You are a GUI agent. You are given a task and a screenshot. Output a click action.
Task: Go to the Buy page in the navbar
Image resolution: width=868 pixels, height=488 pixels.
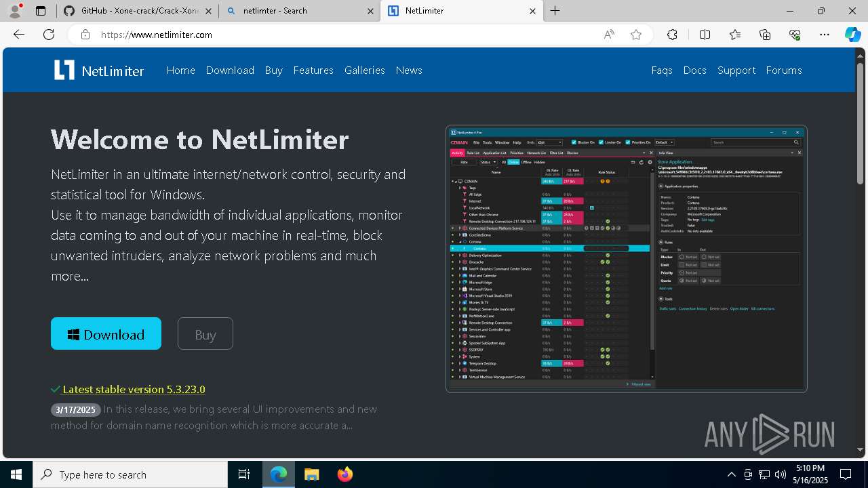[274, 70]
